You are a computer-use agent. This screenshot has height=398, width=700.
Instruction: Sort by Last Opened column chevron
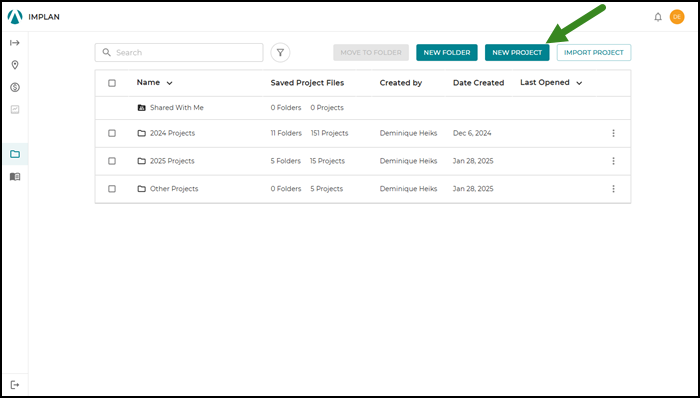click(x=579, y=83)
